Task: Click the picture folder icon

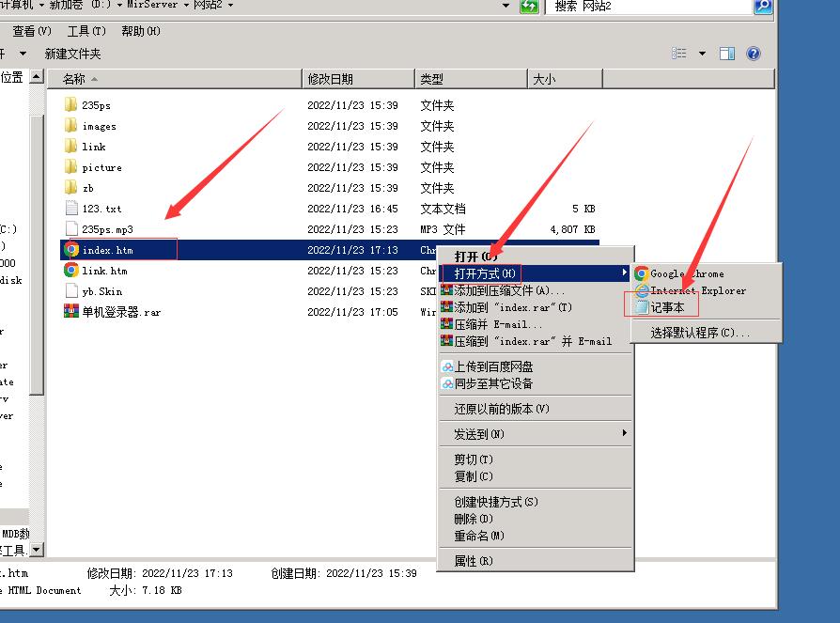Action: click(70, 166)
